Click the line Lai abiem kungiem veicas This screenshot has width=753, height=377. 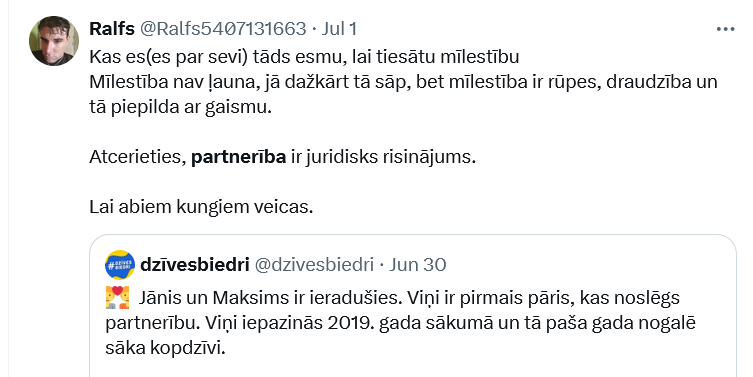point(201,207)
